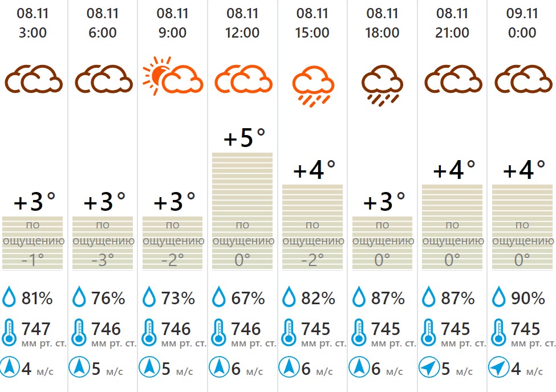Click the partly sunny icon at 9:00
Viewport: 556px width, 392px height.
[x=173, y=79]
